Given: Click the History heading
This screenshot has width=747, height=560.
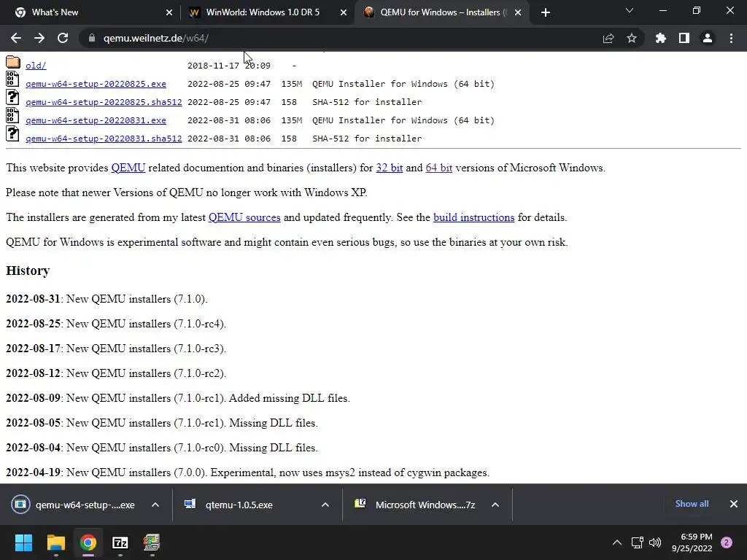Looking at the screenshot, I should click(x=28, y=271).
